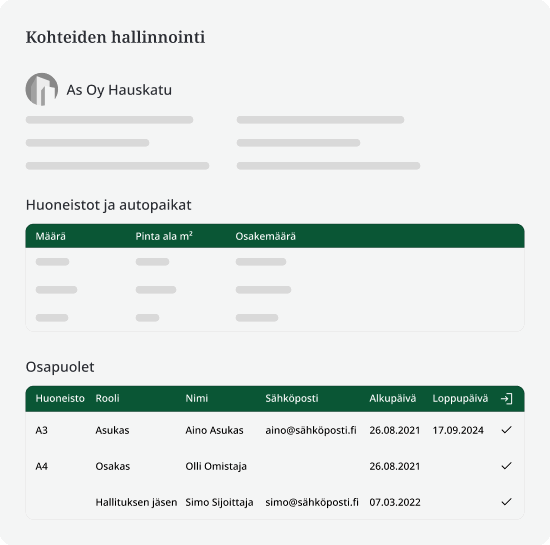Click the Osakemäärä column header

tap(266, 236)
